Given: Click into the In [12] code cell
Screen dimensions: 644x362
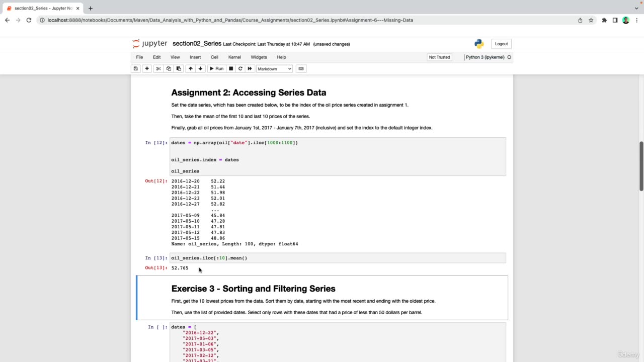Looking at the screenshot, I should tap(338, 156).
